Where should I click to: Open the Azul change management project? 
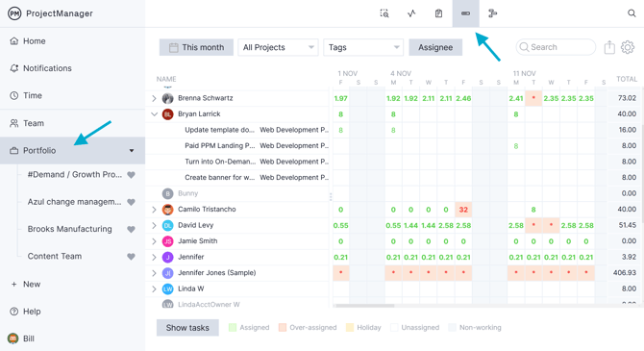pyautogui.click(x=74, y=202)
